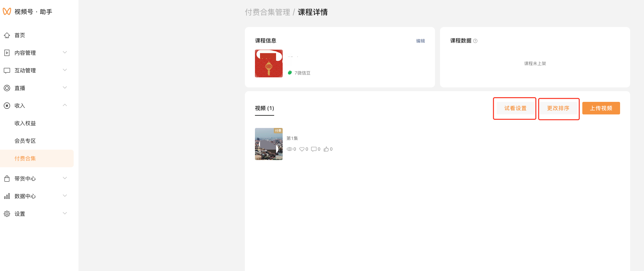Open 试看设置 preview settings

(x=515, y=108)
